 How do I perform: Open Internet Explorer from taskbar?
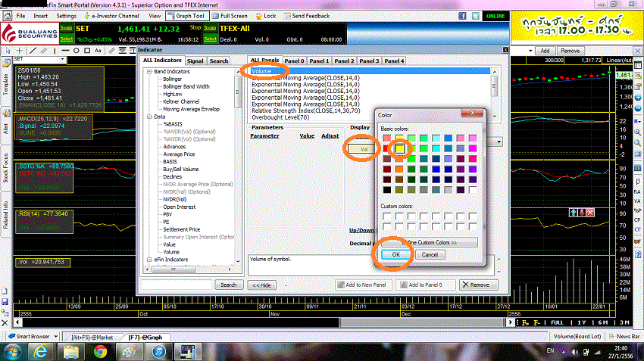coord(41,352)
